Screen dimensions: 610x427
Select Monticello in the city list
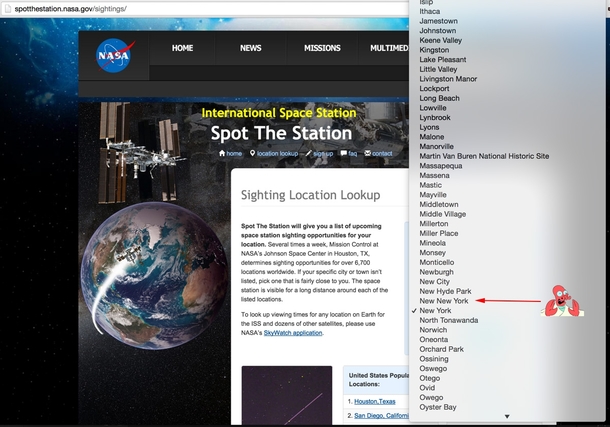[x=437, y=262]
